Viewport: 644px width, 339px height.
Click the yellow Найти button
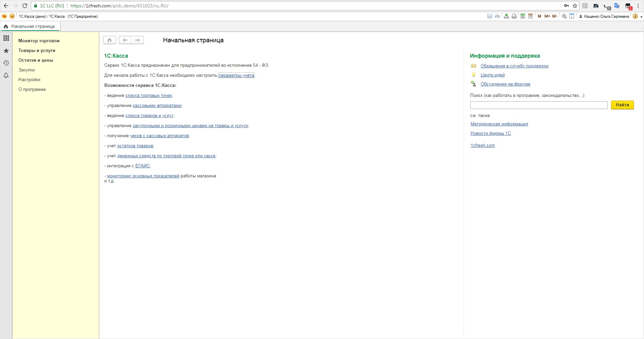point(623,105)
